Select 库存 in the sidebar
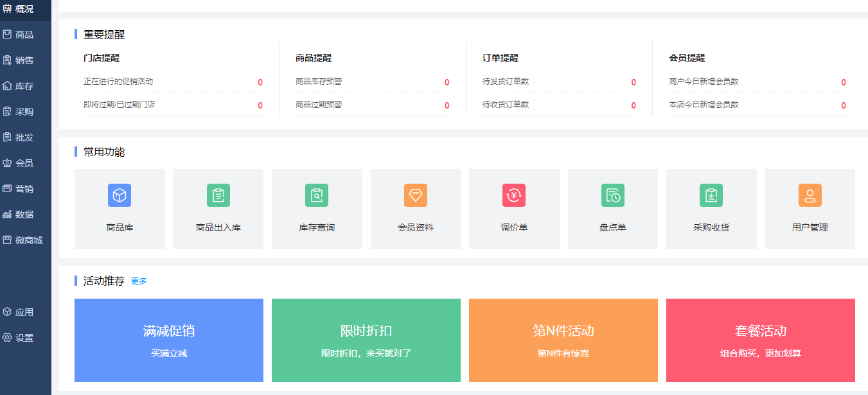 click(26, 86)
